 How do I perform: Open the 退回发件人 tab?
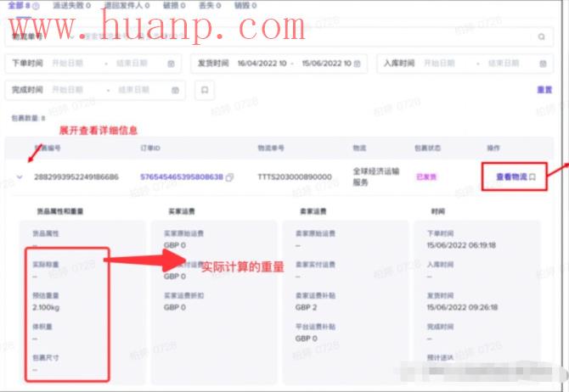click(127, 5)
